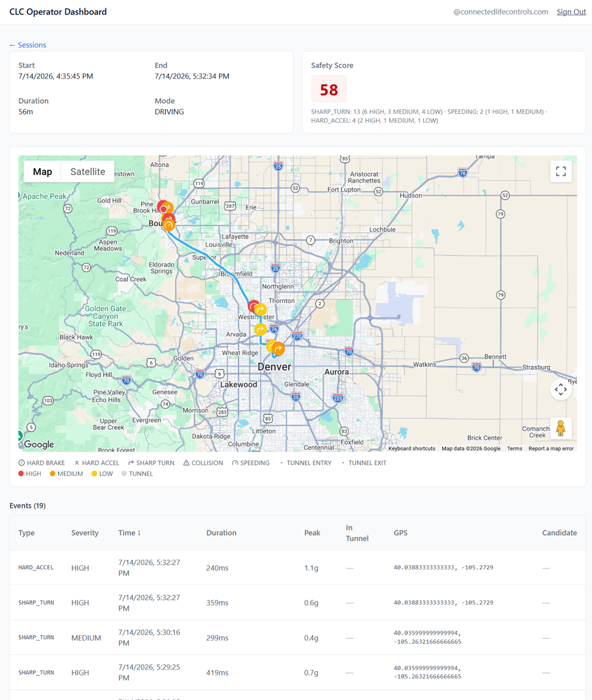592x700 pixels.
Task: Click the red safety score 58 badge
Action: pos(329,89)
